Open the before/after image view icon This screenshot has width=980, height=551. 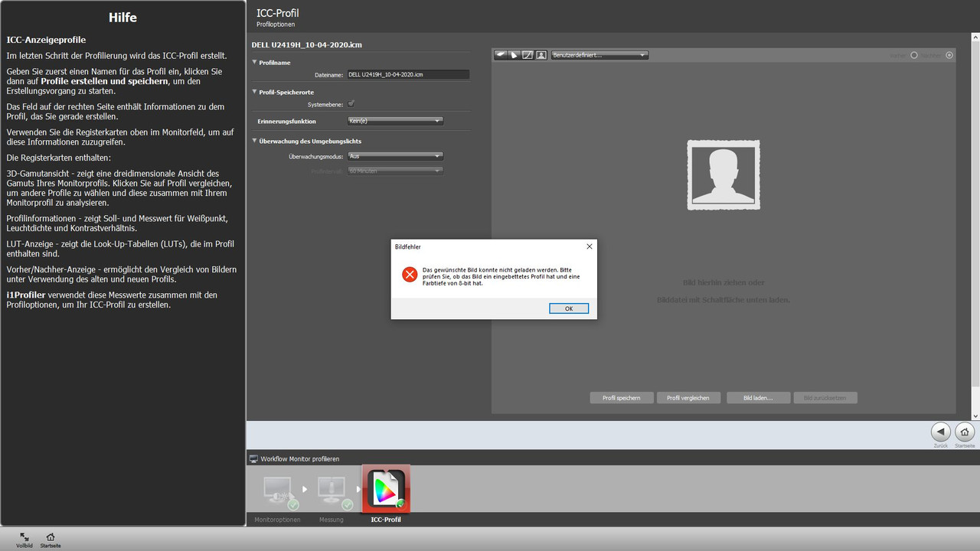click(541, 55)
